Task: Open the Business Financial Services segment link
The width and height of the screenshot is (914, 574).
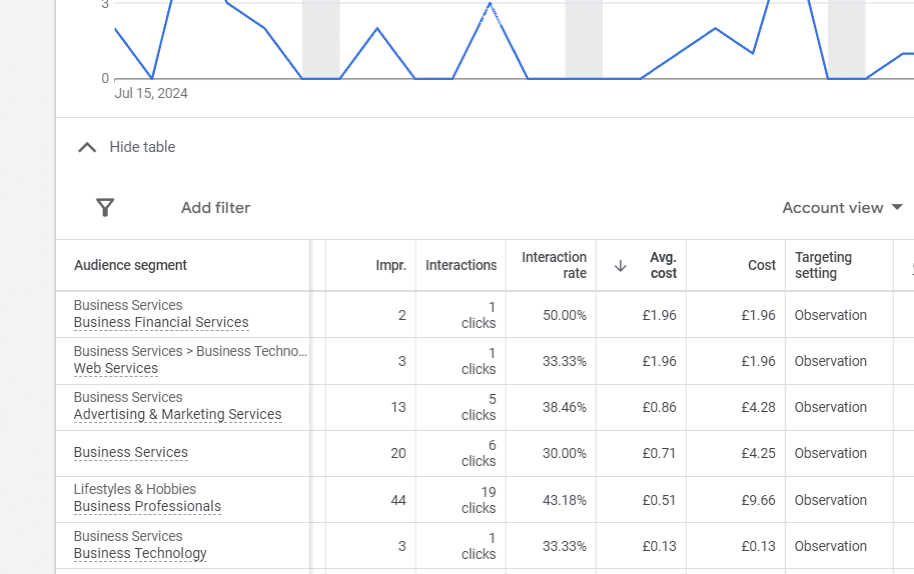Action: tap(161, 323)
